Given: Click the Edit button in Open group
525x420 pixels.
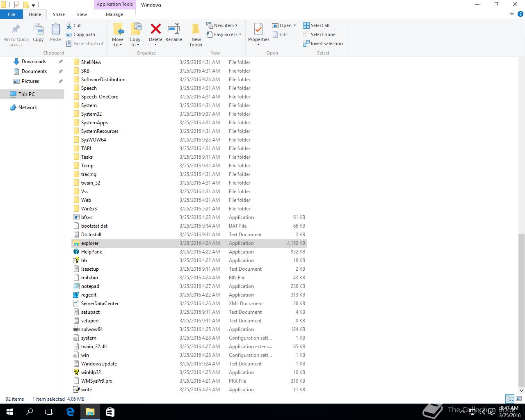Looking at the screenshot, I should pos(280,34).
